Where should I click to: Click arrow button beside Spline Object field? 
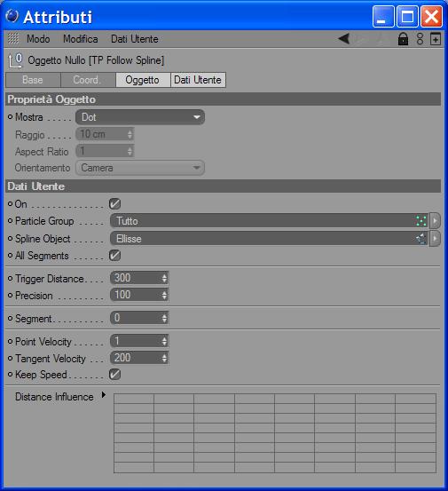tap(435, 239)
